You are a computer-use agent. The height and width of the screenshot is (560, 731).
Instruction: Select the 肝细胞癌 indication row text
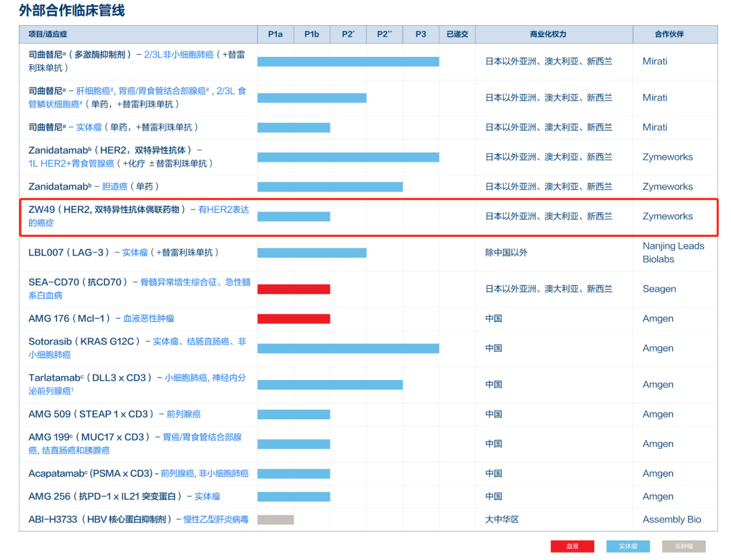(x=137, y=97)
